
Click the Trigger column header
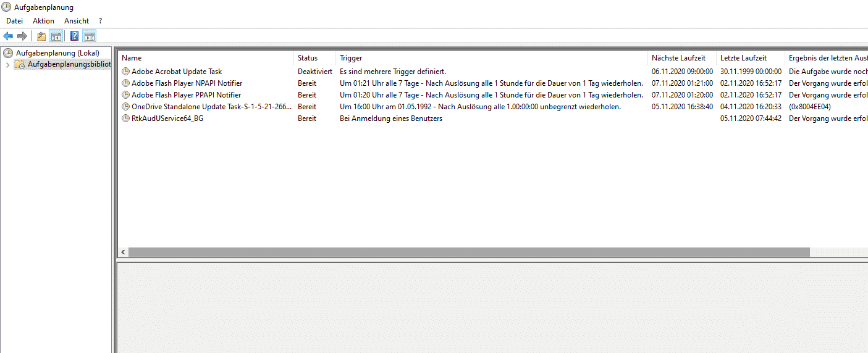point(351,58)
